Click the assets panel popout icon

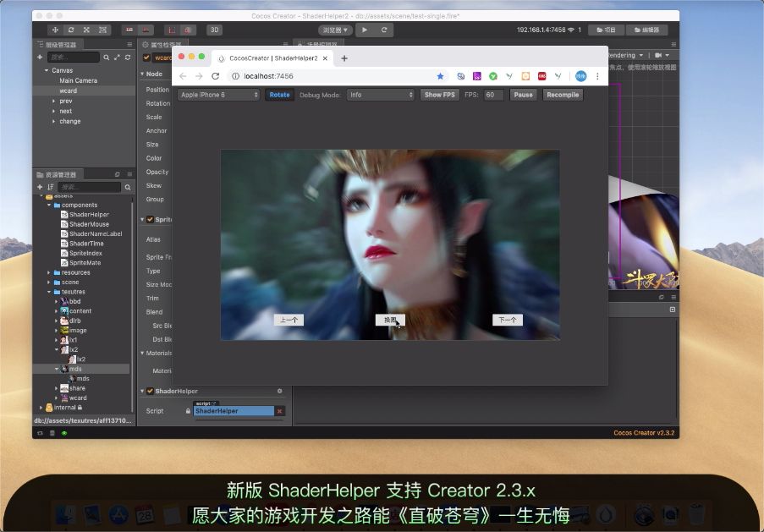pos(118,174)
